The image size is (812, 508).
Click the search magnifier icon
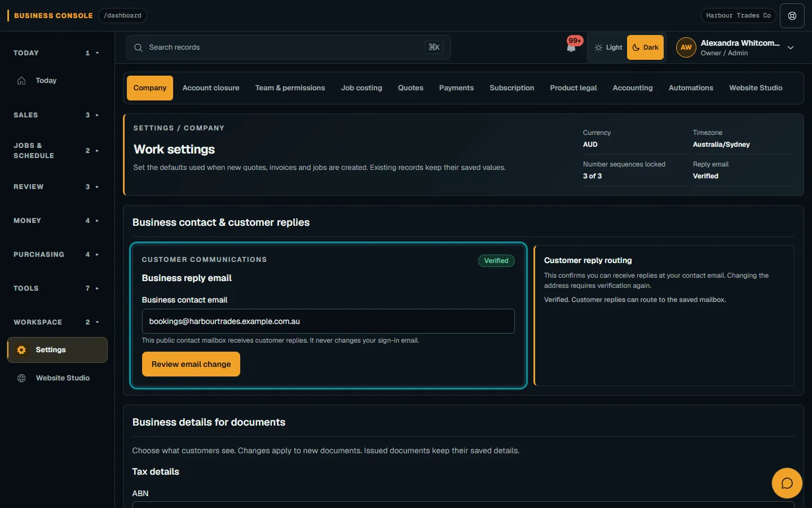tap(138, 47)
